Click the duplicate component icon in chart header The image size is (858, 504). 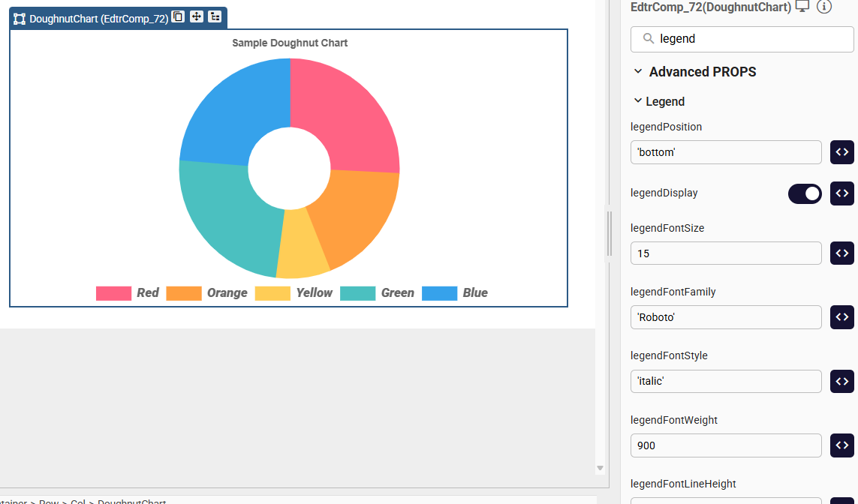click(x=178, y=17)
